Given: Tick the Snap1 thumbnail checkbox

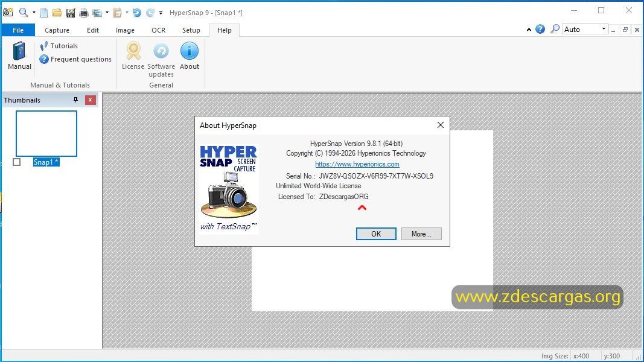Looking at the screenshot, I should pyautogui.click(x=16, y=162).
